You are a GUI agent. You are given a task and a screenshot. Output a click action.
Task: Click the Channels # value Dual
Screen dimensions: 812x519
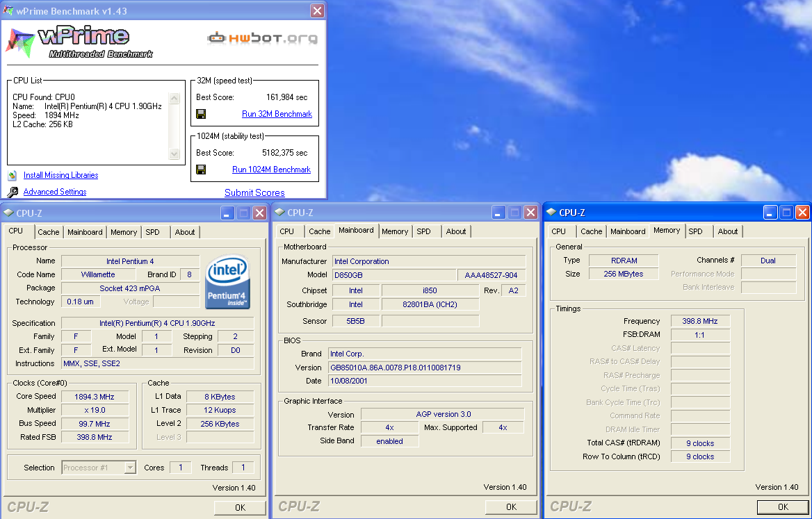[768, 261]
